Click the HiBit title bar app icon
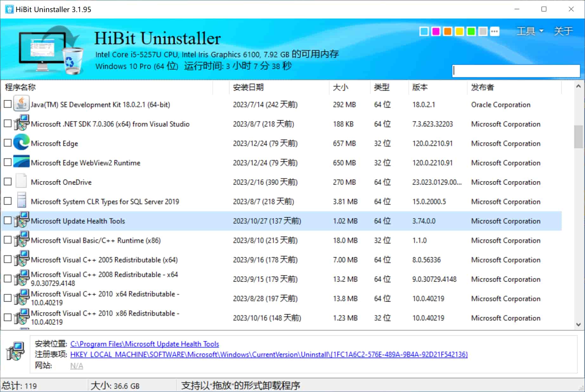Screen dimensions: 585x392 click(x=9, y=9)
